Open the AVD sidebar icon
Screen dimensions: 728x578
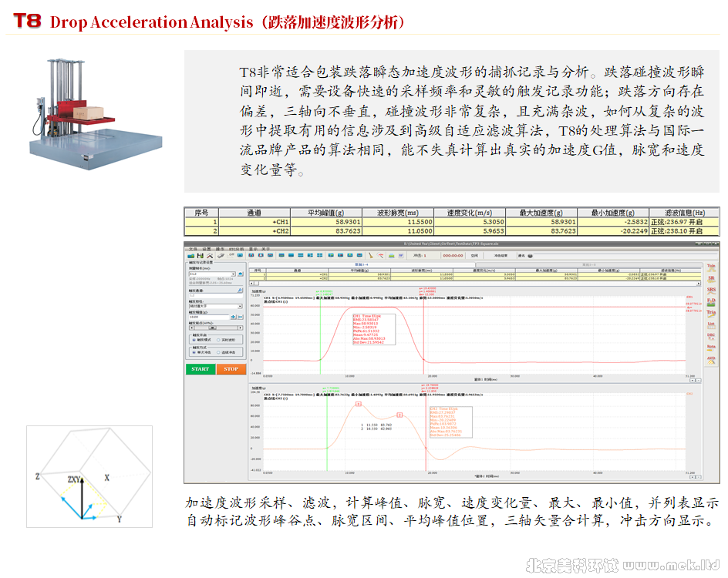point(711,359)
